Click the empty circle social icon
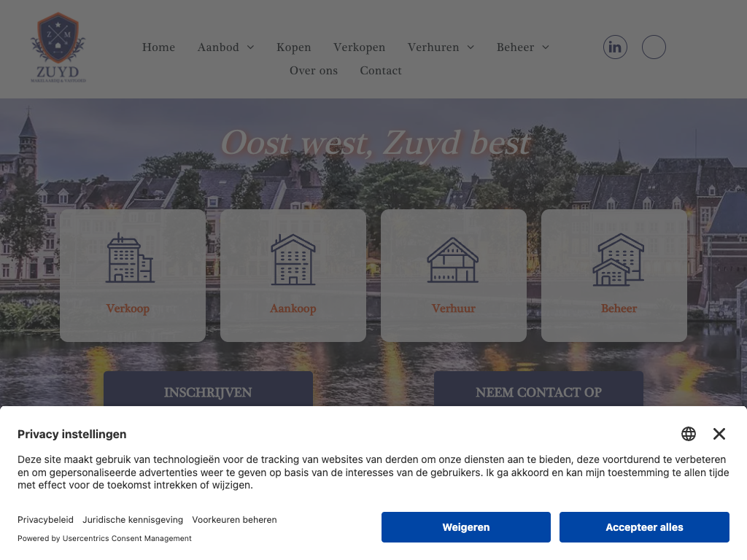This screenshot has height=560, width=747. tap(654, 47)
